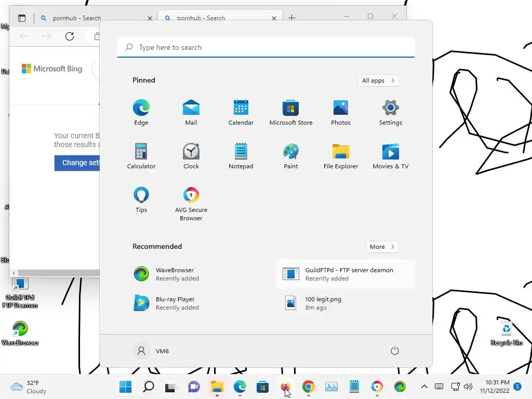The width and height of the screenshot is (532, 399).
Task: Open the volume tray icon
Action: [468, 387]
